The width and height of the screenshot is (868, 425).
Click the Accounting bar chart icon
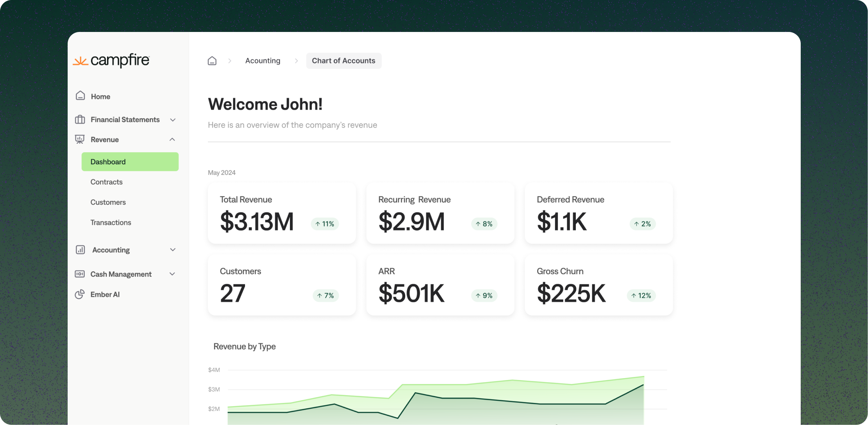tap(80, 250)
